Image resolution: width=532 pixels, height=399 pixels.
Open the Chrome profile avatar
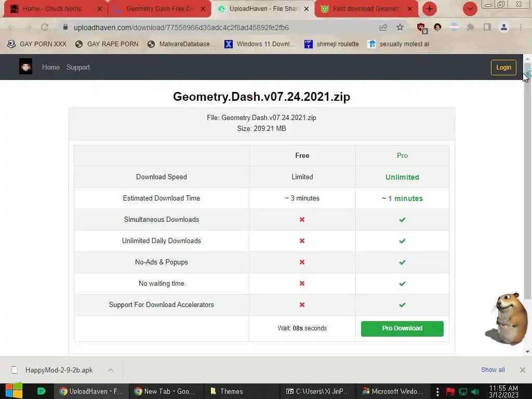tap(504, 27)
